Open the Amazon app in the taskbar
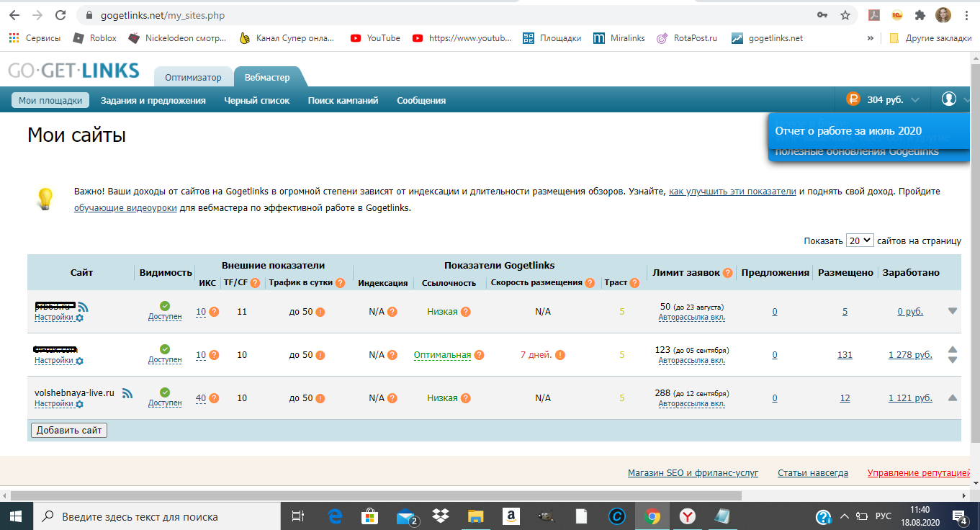The width and height of the screenshot is (980, 530). [511, 516]
